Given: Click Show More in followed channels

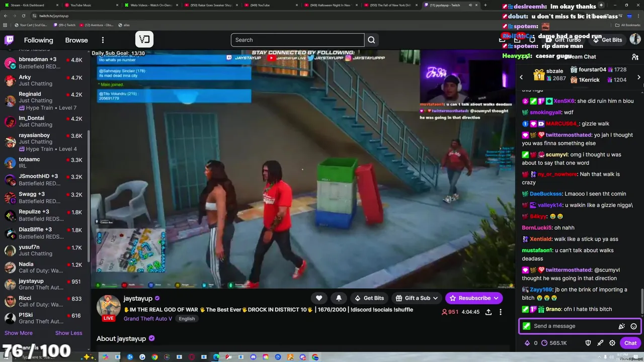Looking at the screenshot, I should click(19, 333).
